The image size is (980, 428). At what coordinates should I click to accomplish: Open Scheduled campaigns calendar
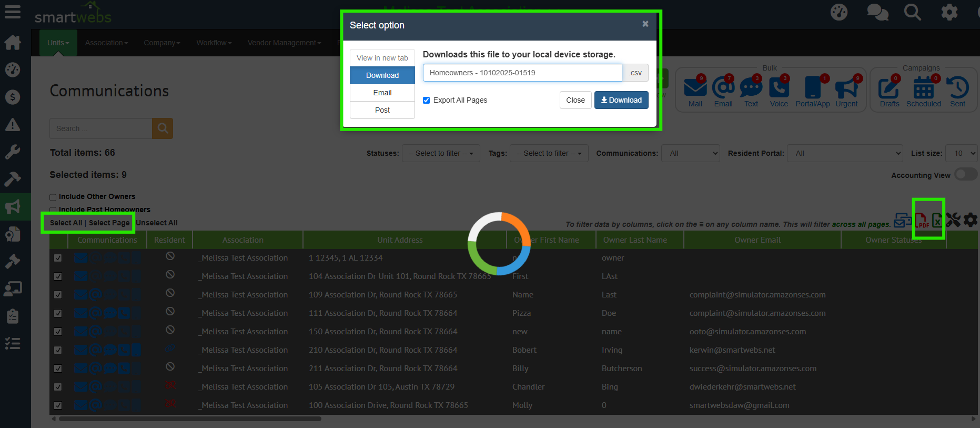923,91
